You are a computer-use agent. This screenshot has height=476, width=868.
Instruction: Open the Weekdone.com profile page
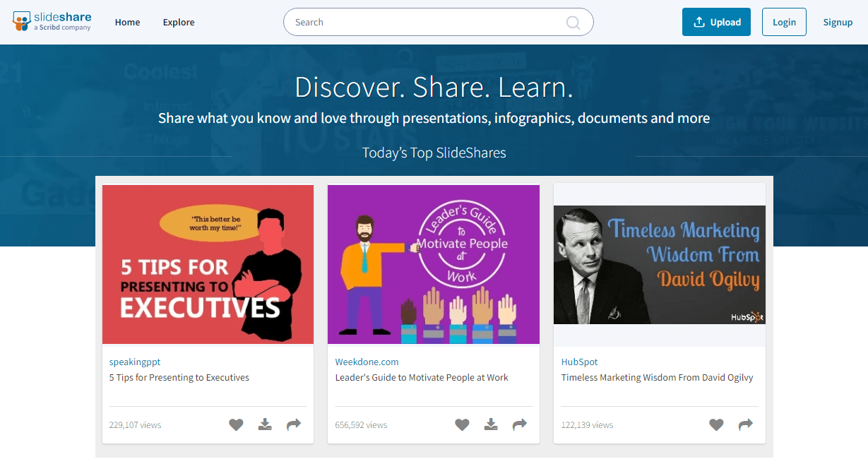(367, 362)
